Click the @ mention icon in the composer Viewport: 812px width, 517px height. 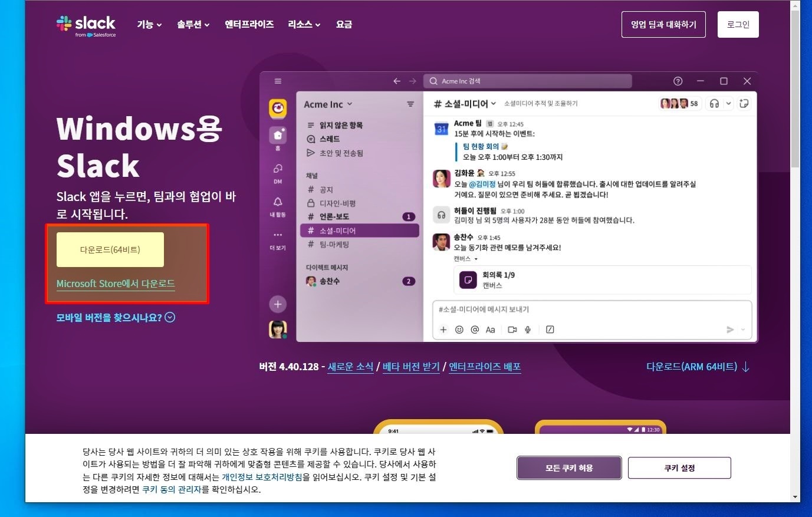(x=475, y=330)
